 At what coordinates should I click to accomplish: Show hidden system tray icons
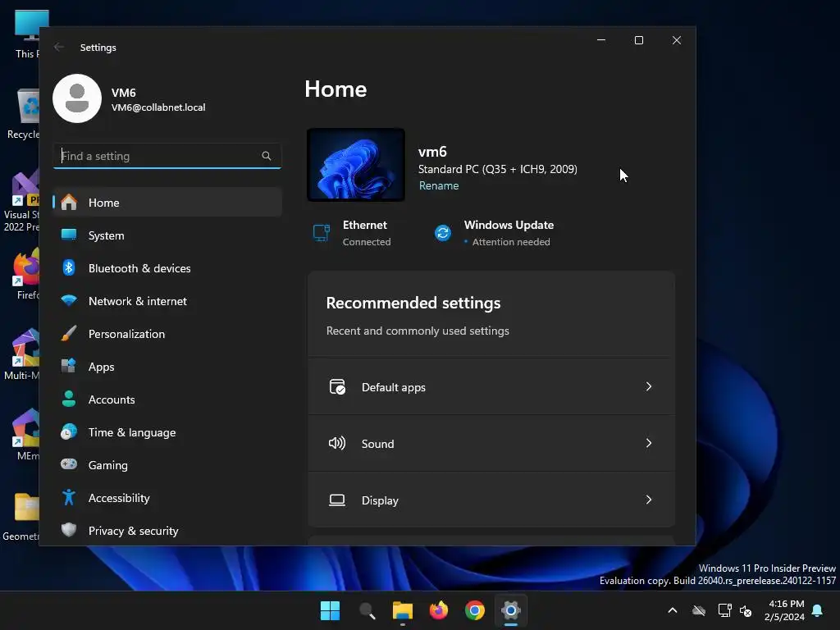tap(673, 610)
